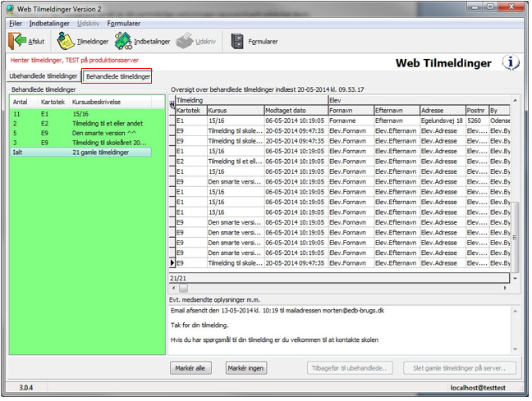532x401 pixels.
Task: Click the Afslut exit door icon
Action: pyautogui.click(x=17, y=41)
